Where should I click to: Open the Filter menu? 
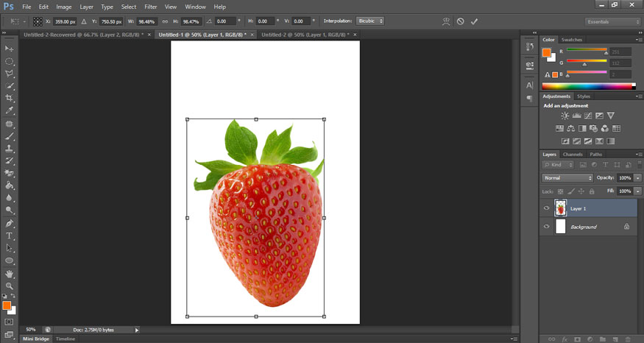(150, 7)
